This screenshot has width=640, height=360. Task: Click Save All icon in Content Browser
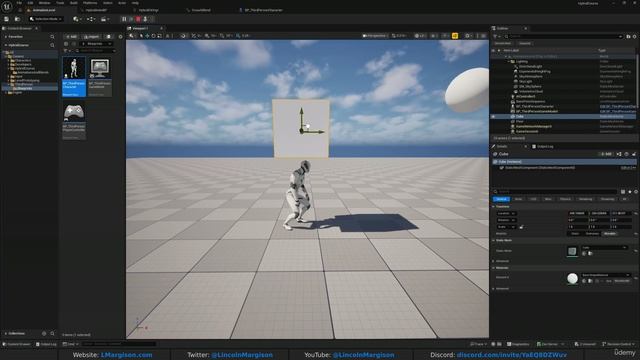[x=108, y=36]
